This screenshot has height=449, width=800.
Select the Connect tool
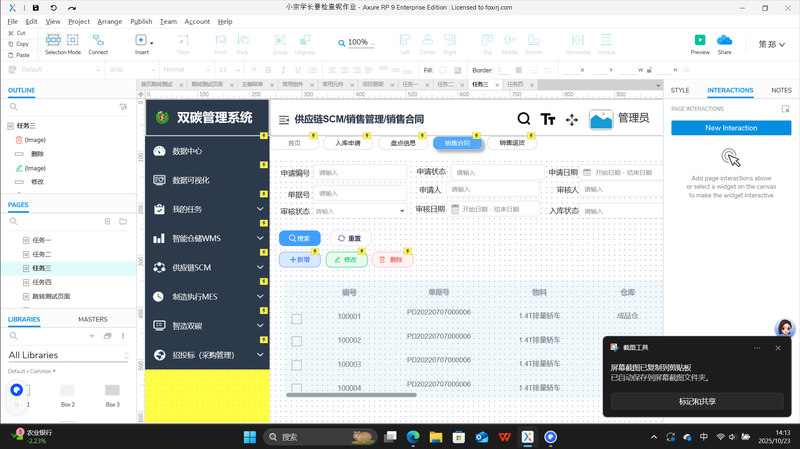98,41
